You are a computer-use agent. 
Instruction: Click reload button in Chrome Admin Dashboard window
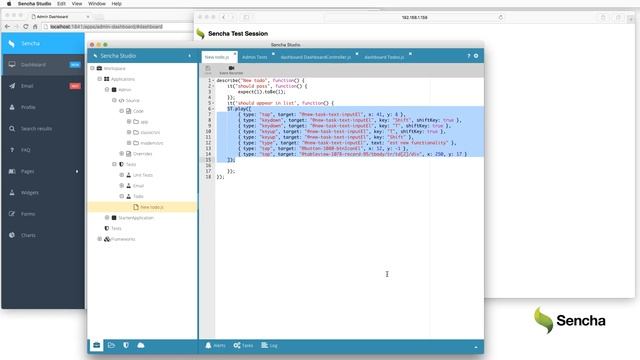pos(26,27)
